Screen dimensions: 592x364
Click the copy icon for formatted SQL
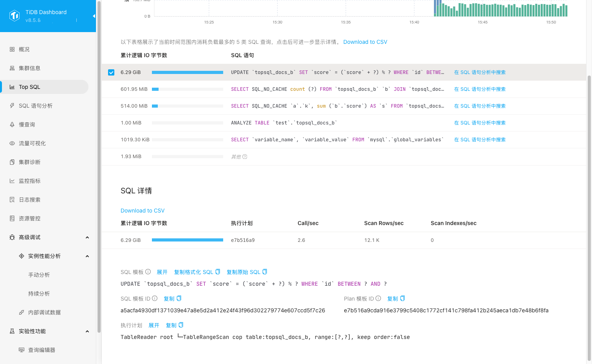[x=218, y=272]
